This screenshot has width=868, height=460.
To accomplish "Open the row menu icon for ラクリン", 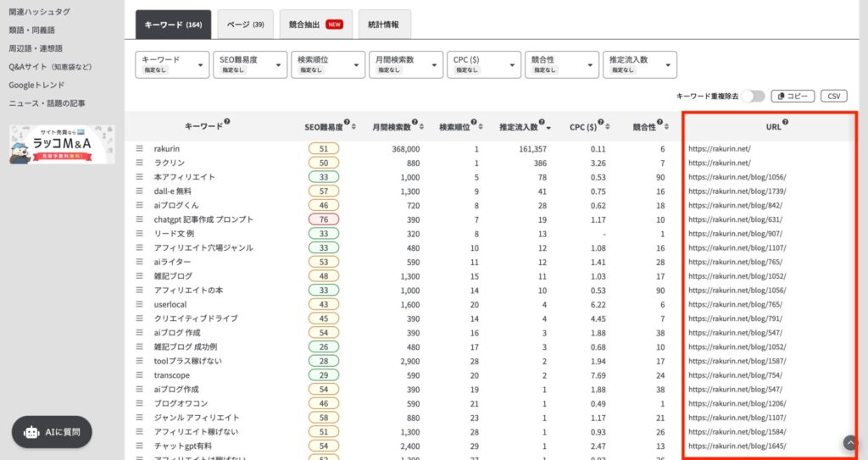I will click(x=140, y=163).
